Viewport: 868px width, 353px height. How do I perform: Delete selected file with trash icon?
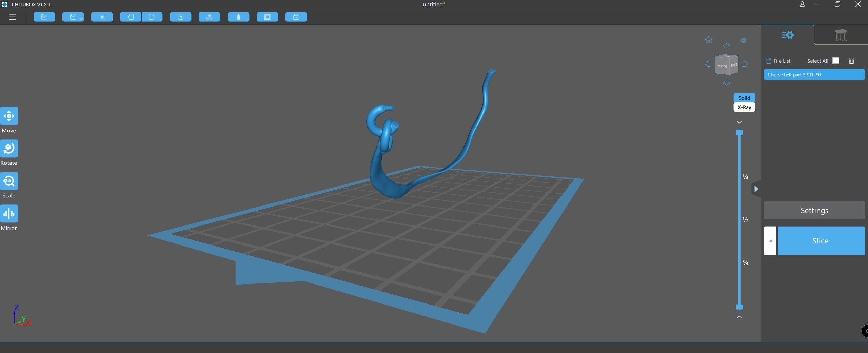(x=851, y=61)
